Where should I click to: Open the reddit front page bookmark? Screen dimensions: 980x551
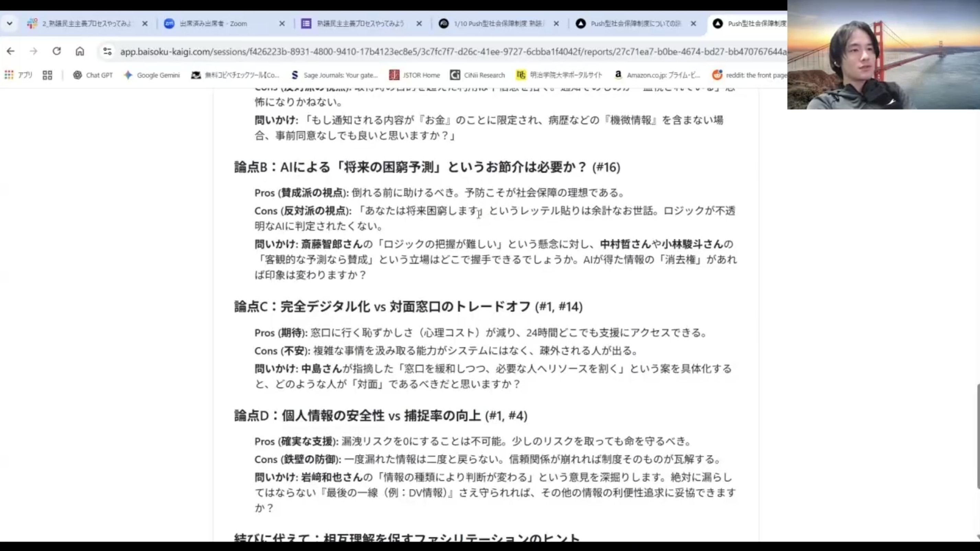(750, 75)
